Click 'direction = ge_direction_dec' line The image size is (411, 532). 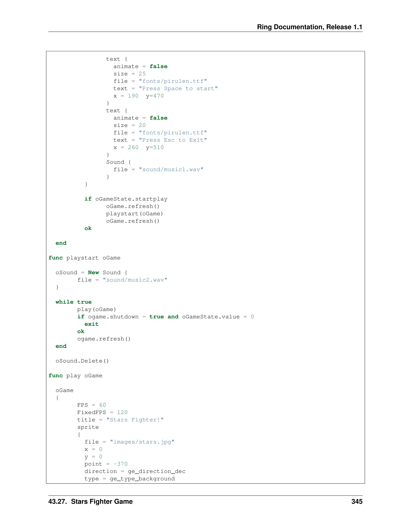coord(135,471)
